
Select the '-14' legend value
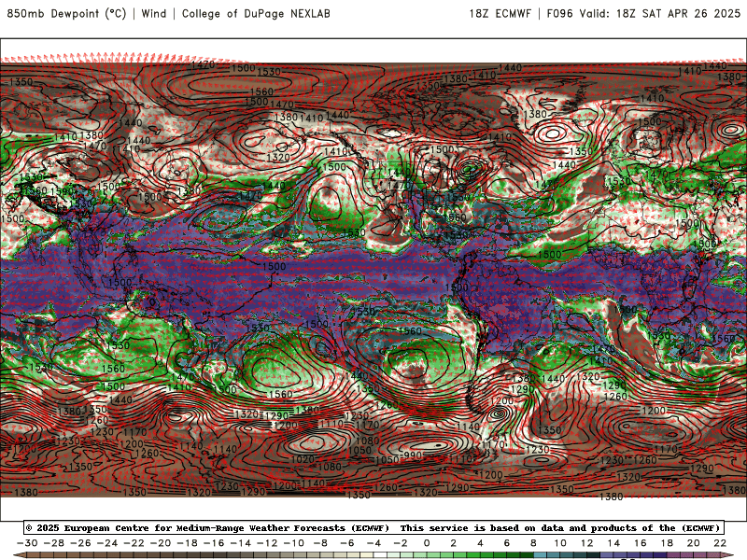point(241,543)
